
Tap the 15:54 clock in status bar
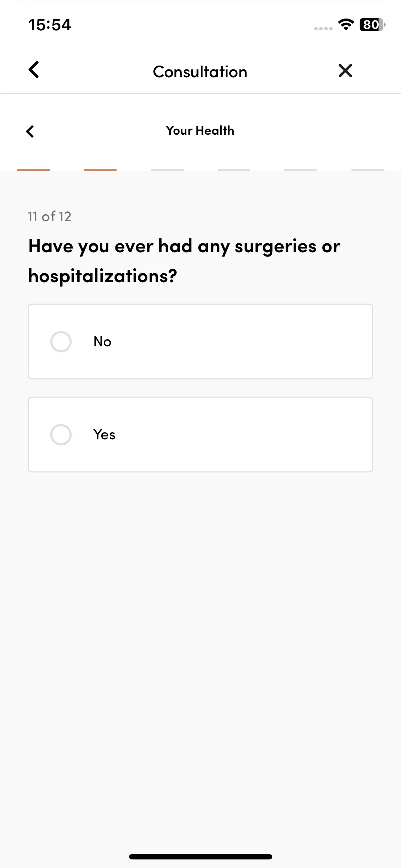[50, 25]
